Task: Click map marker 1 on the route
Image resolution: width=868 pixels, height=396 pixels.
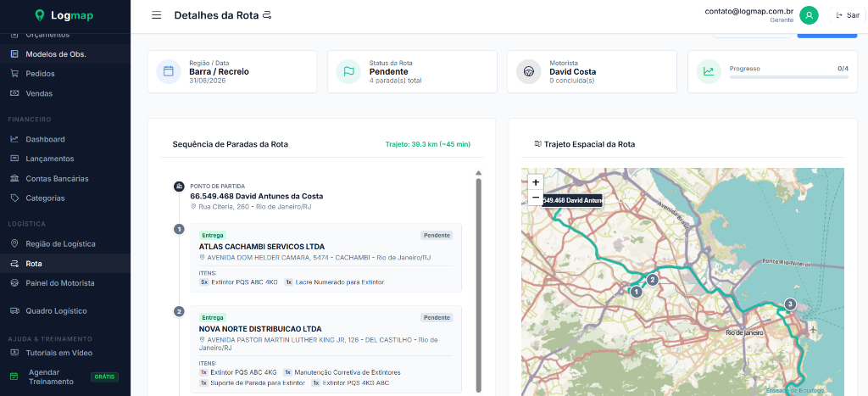Action: 637,292
